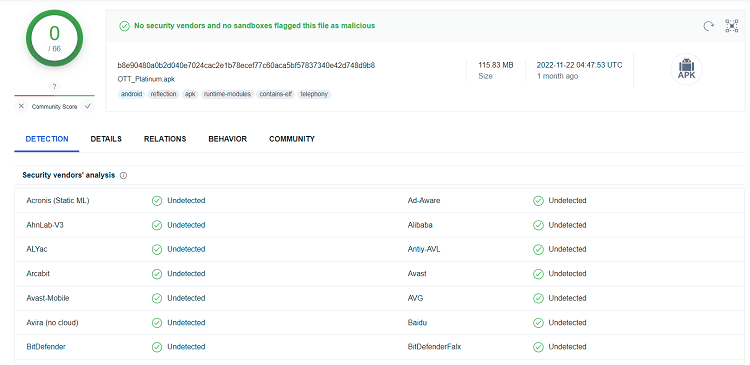Click the Community Score label
Viewport: 750px width, 365px height.
55,107
